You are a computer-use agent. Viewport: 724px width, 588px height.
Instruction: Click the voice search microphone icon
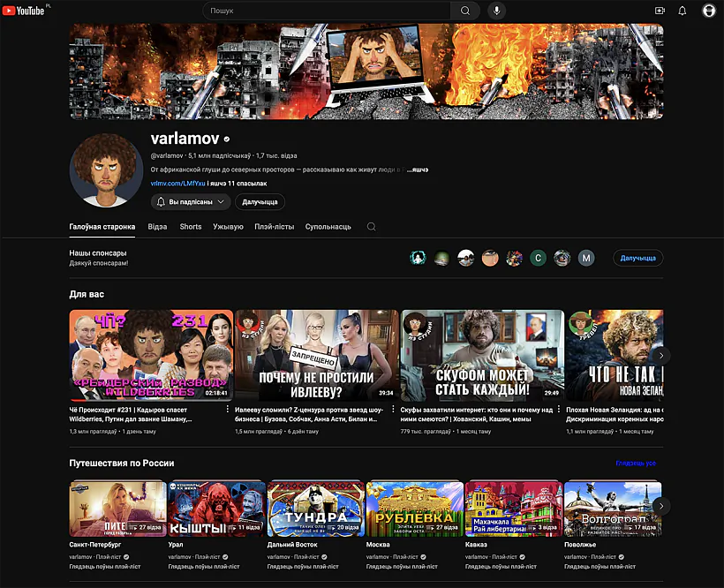click(x=496, y=11)
